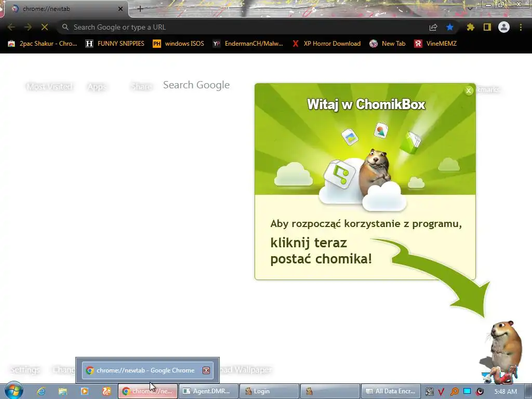532x399 pixels.
Task: Open the windows ISOS bookmark
Action: tap(179, 44)
